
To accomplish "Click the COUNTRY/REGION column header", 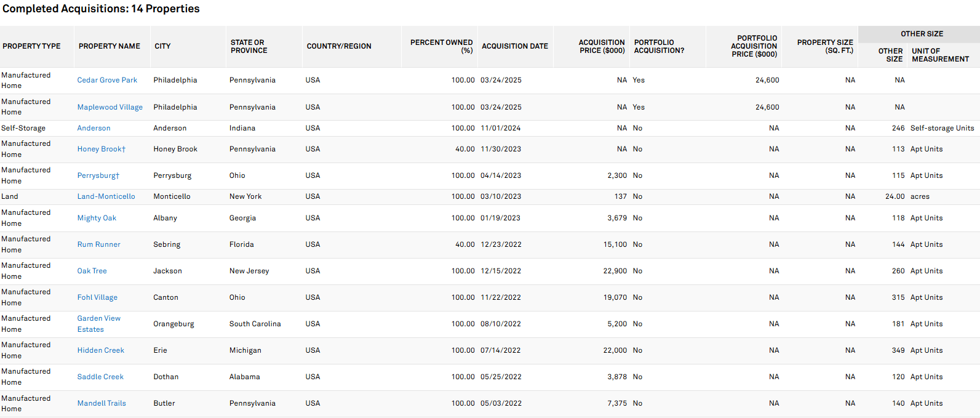I will pyautogui.click(x=339, y=46).
